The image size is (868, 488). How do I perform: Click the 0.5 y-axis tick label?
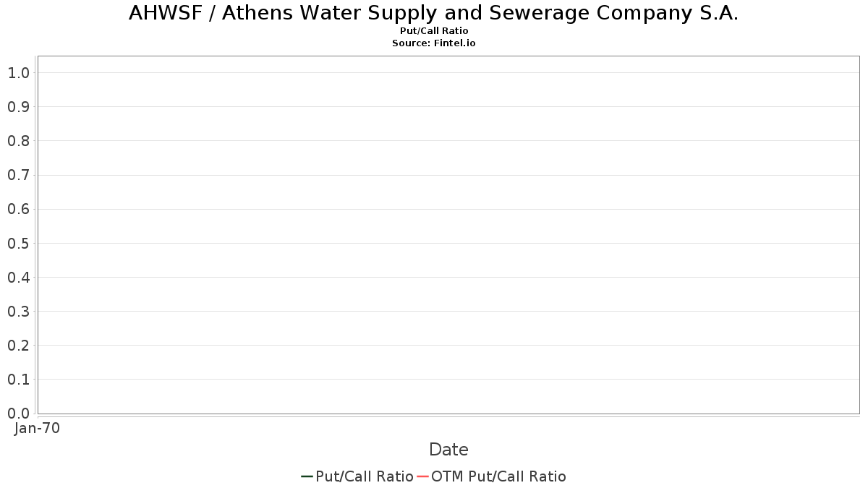19,244
